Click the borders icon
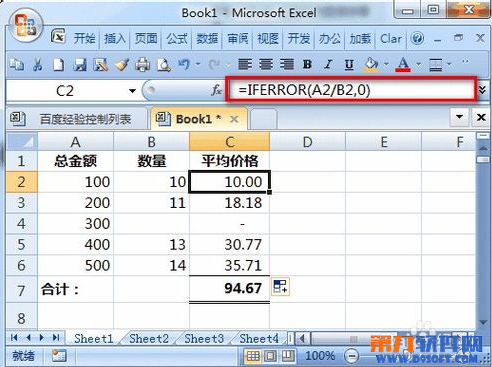Image resolution: width=492 pixels, height=367 pixels. pos(436,64)
